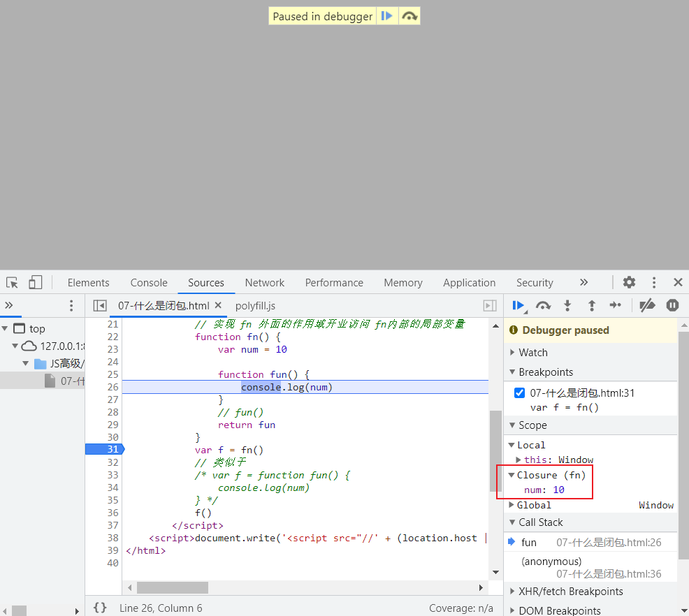Click the Step button

coord(615,305)
